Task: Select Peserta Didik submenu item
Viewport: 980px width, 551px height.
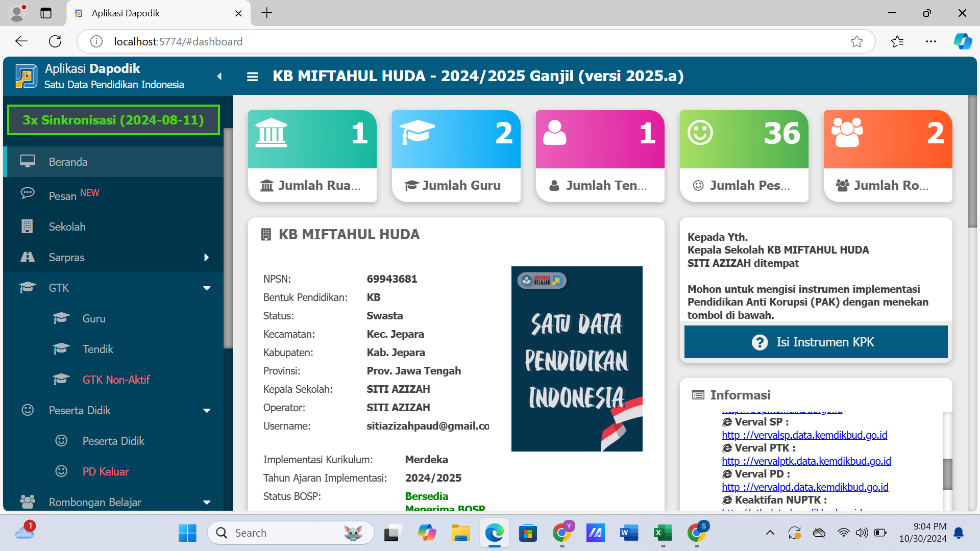Action: [113, 441]
